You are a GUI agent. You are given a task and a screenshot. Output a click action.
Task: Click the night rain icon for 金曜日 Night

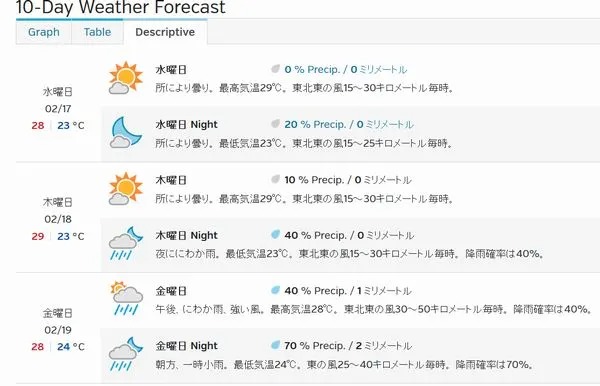point(126,354)
